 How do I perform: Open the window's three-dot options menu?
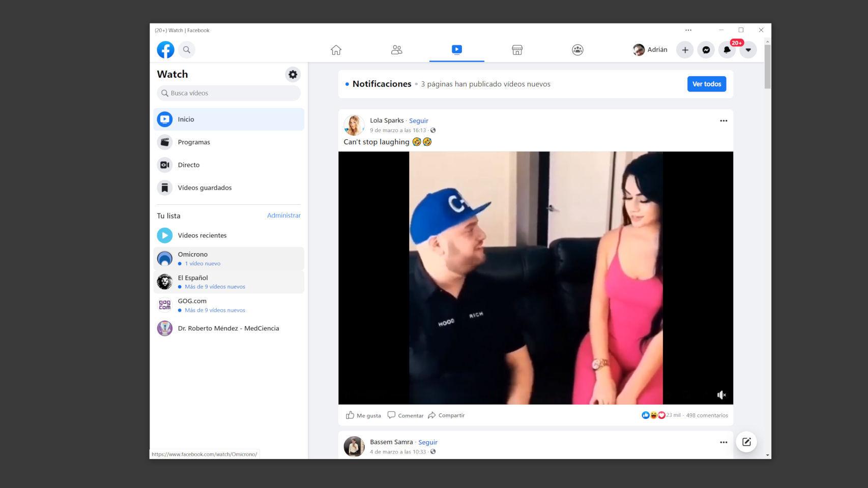(x=688, y=30)
